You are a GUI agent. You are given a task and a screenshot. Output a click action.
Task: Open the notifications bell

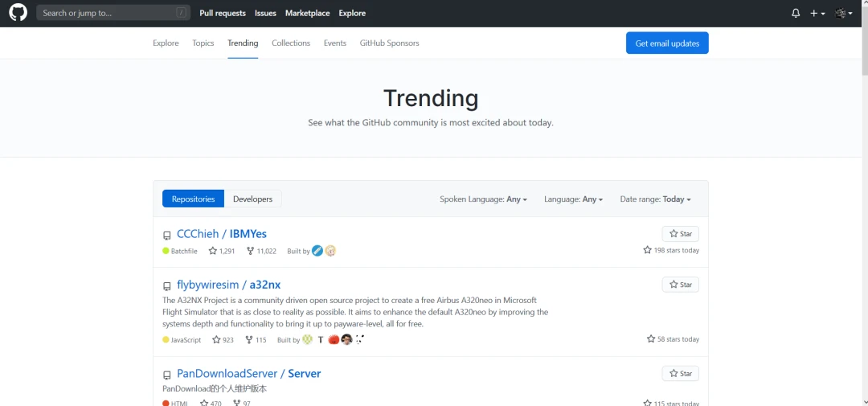coord(796,13)
